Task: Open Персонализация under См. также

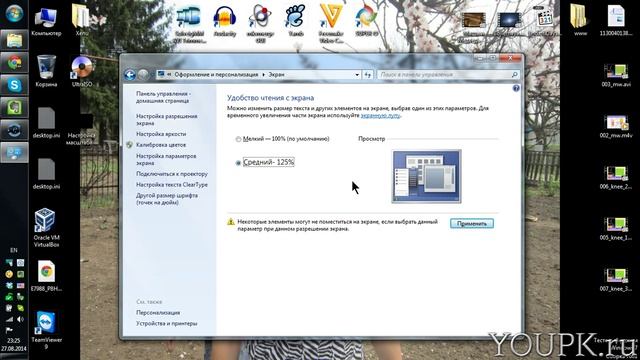Action: point(158,313)
